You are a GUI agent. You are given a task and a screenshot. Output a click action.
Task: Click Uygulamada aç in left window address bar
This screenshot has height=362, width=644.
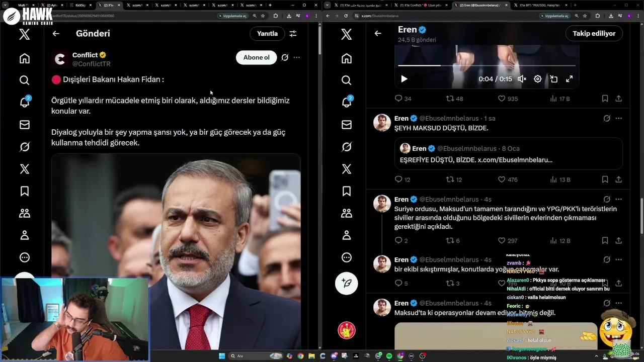(x=232, y=16)
